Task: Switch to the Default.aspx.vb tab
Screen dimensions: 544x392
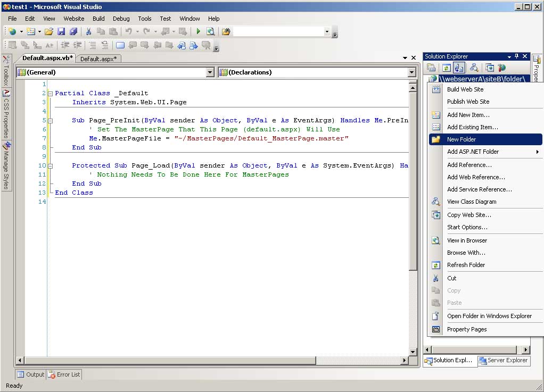Action: point(47,58)
